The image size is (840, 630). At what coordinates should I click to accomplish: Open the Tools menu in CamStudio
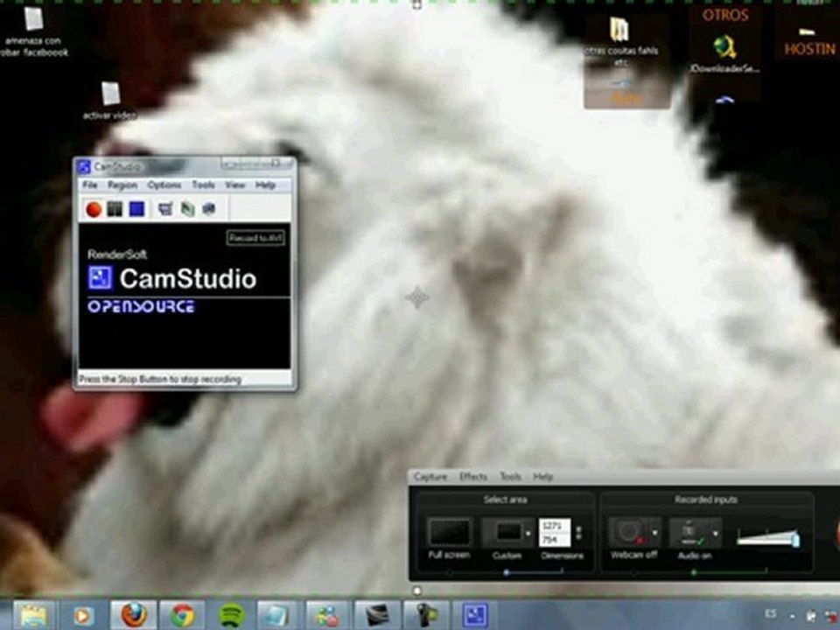point(203,185)
